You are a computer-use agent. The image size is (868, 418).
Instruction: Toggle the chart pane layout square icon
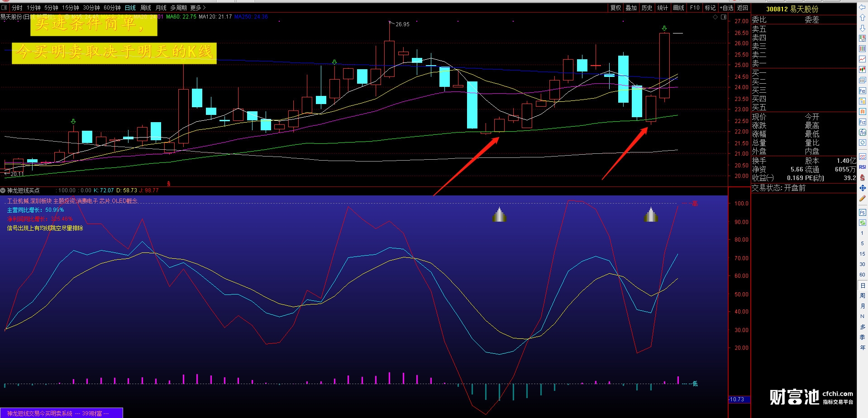(724, 17)
